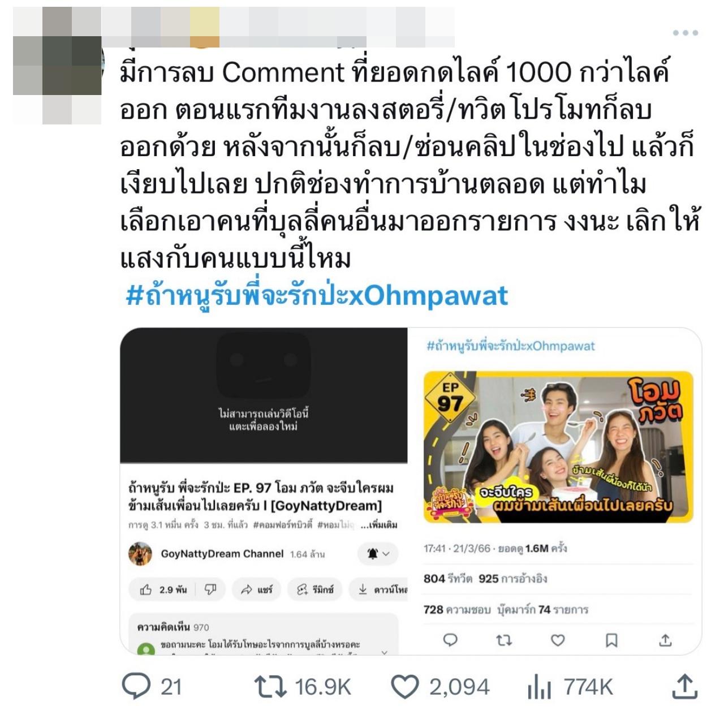
Task: Click the รีมิกซ์ remix button
Action: tap(315, 589)
